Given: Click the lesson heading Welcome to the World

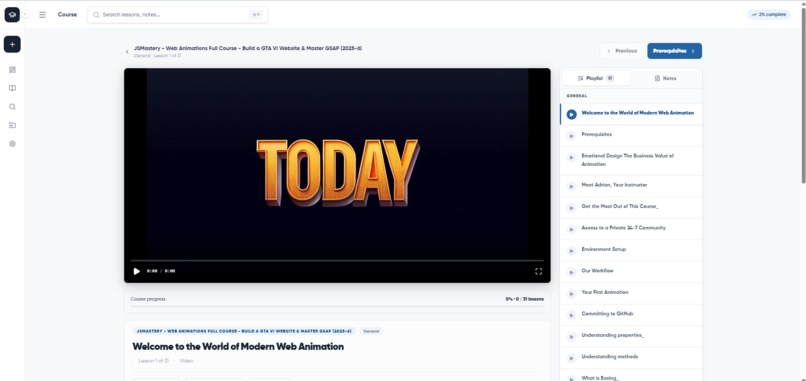Looking at the screenshot, I should tap(238, 347).
